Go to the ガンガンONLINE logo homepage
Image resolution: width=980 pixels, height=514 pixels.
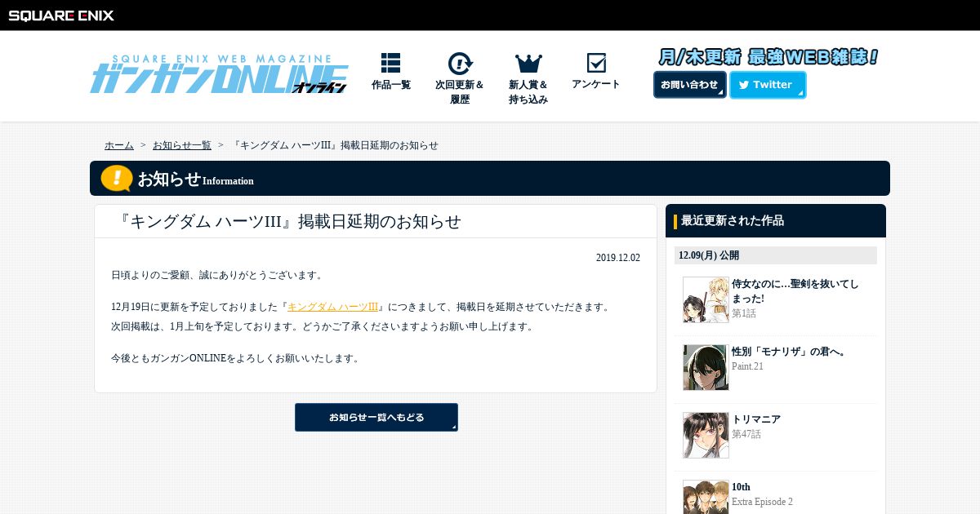219,75
